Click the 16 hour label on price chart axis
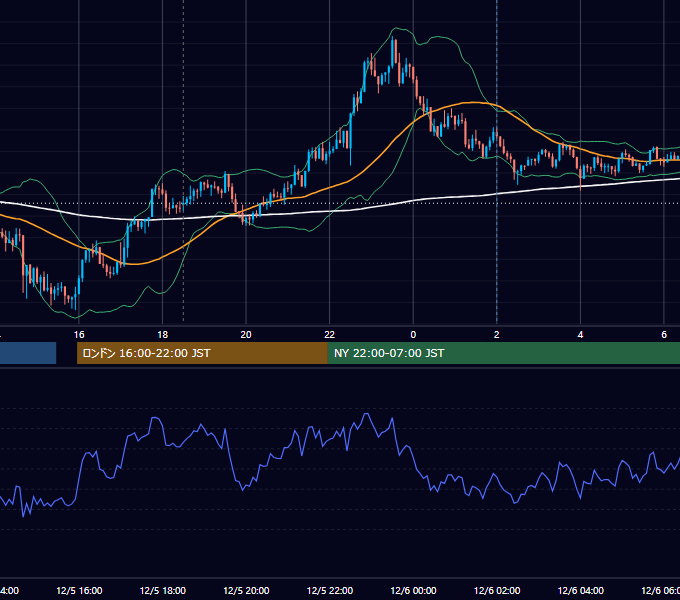This screenshot has height=600, width=680. [79, 334]
